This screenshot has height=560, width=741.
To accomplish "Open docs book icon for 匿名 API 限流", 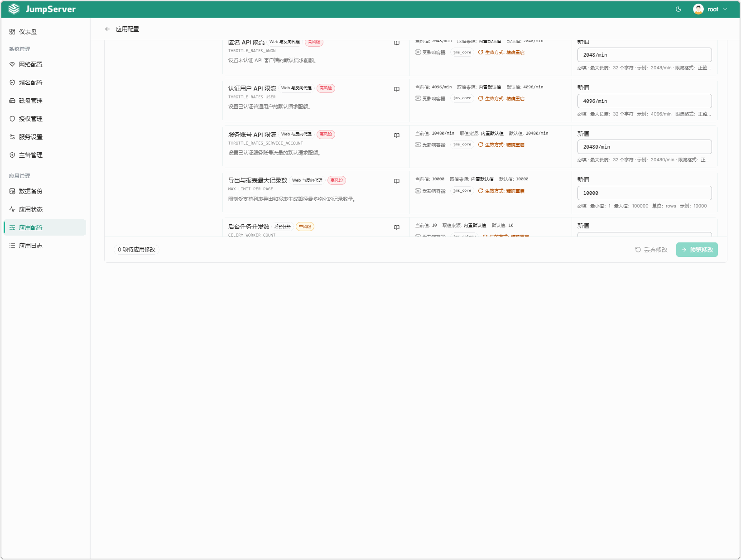I will point(397,43).
